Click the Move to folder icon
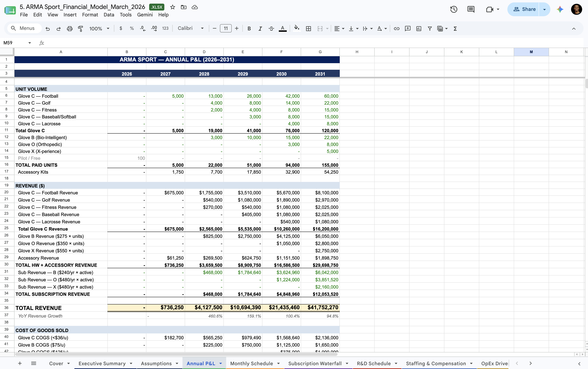Viewport: 588px width, 369px height. [184, 7]
